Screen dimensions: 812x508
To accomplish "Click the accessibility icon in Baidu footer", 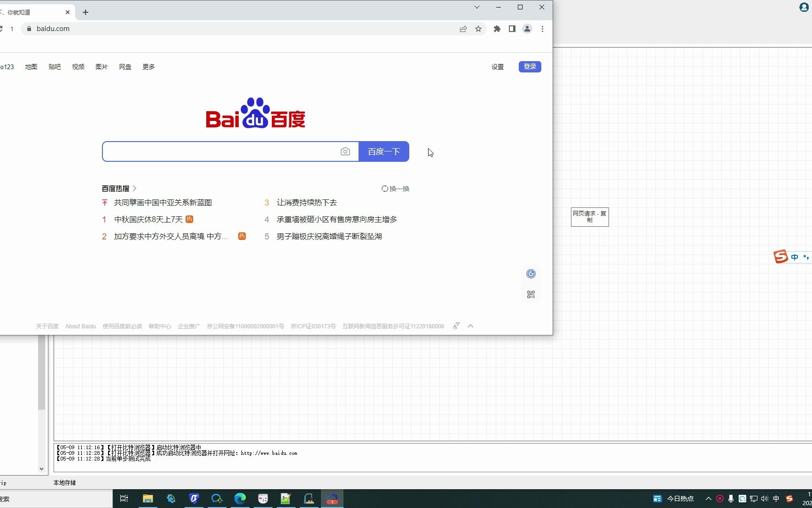I will coord(456,325).
